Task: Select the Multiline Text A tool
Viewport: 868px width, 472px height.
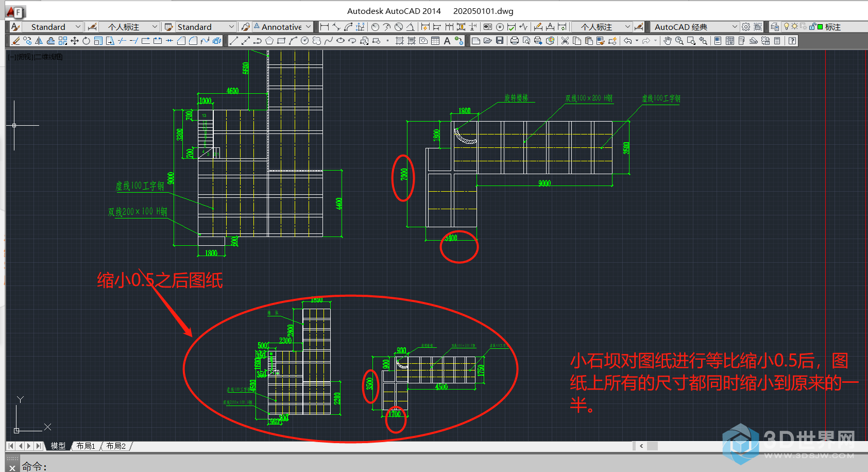Action: (447, 41)
